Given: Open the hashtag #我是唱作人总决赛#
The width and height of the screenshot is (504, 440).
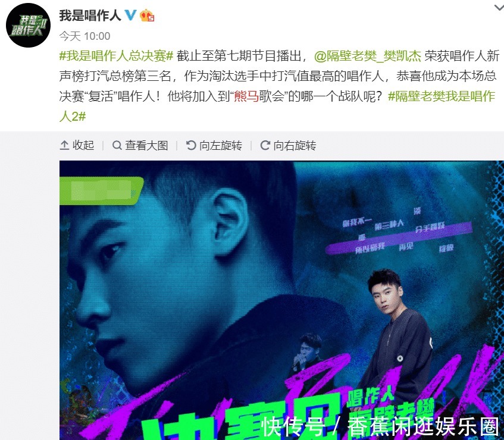Looking at the screenshot, I should click(x=117, y=56).
